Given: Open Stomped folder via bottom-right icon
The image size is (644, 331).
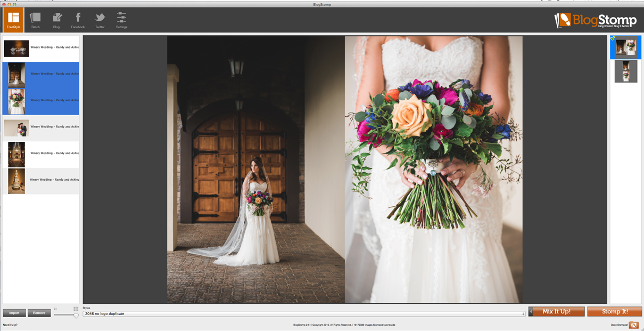Looking at the screenshot, I should coord(634,325).
